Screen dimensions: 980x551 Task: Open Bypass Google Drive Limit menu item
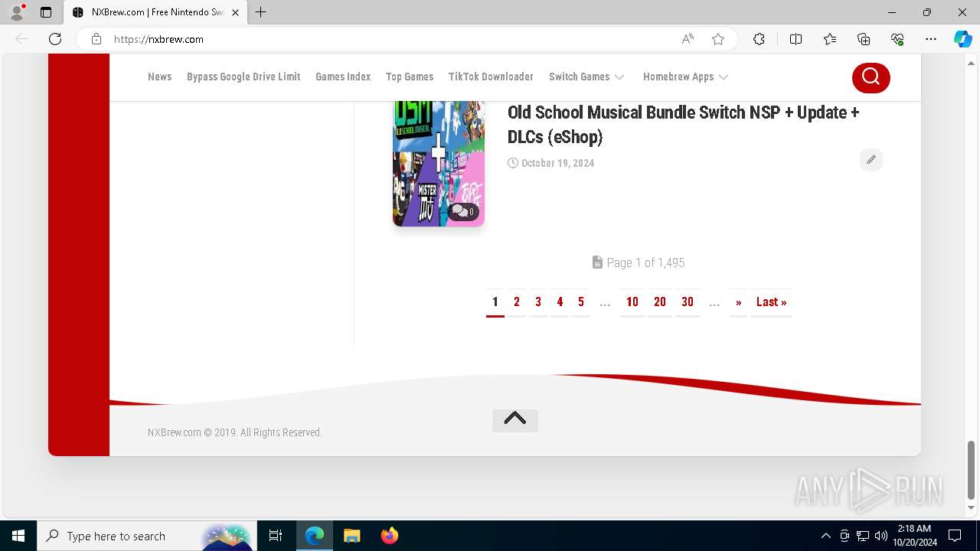point(243,77)
